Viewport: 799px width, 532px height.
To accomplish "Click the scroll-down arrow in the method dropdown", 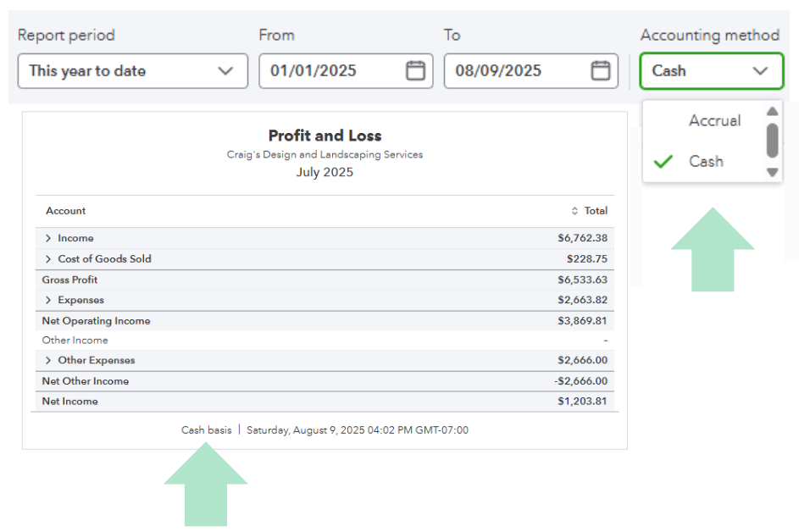I will [772, 171].
